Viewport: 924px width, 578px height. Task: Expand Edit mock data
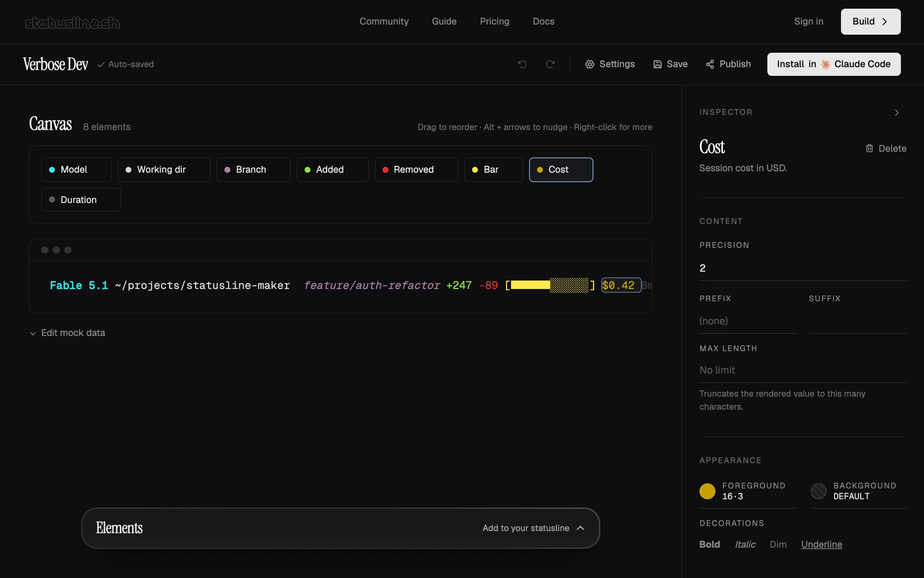tap(67, 333)
